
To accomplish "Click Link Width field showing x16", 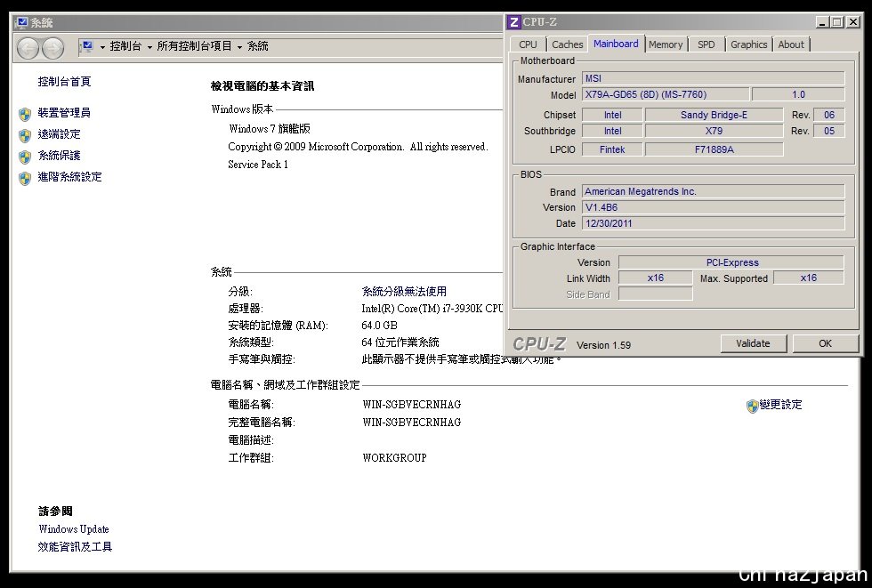I will click(655, 278).
